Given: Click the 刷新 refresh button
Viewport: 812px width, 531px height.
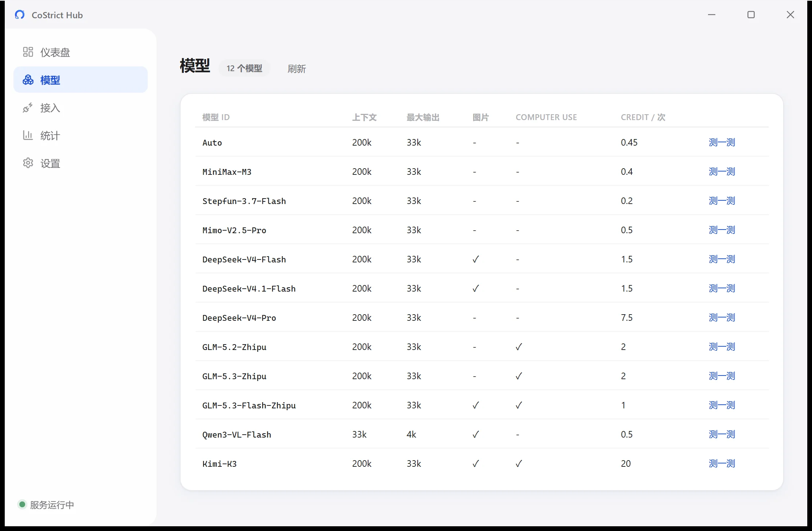Looking at the screenshot, I should (x=297, y=69).
